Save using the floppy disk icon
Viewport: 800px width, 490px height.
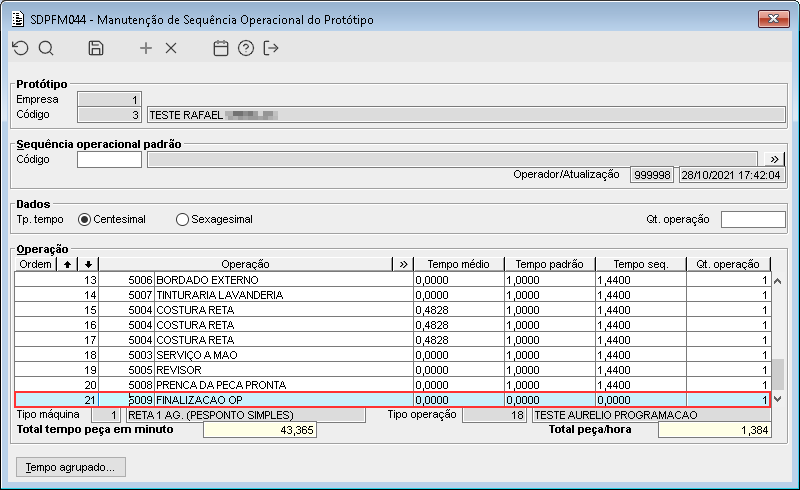coord(96,48)
